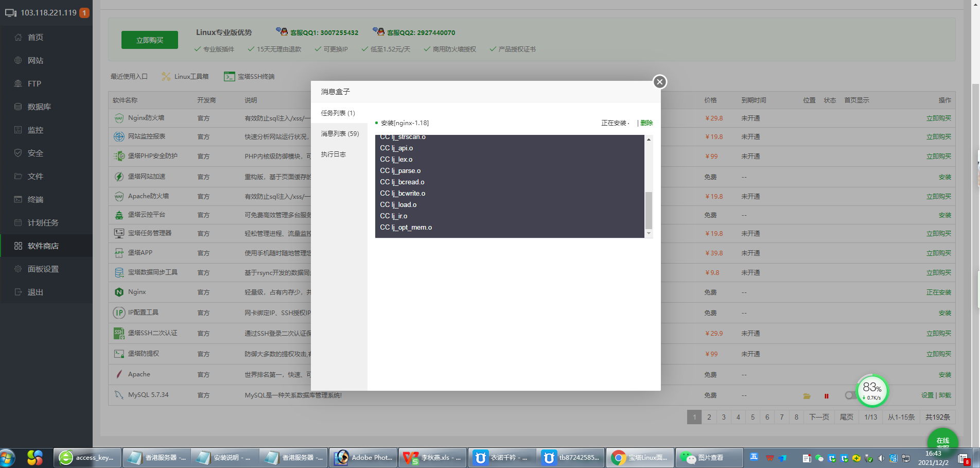Open the 计划任务 schedule icon in sidebar

[x=18, y=222]
